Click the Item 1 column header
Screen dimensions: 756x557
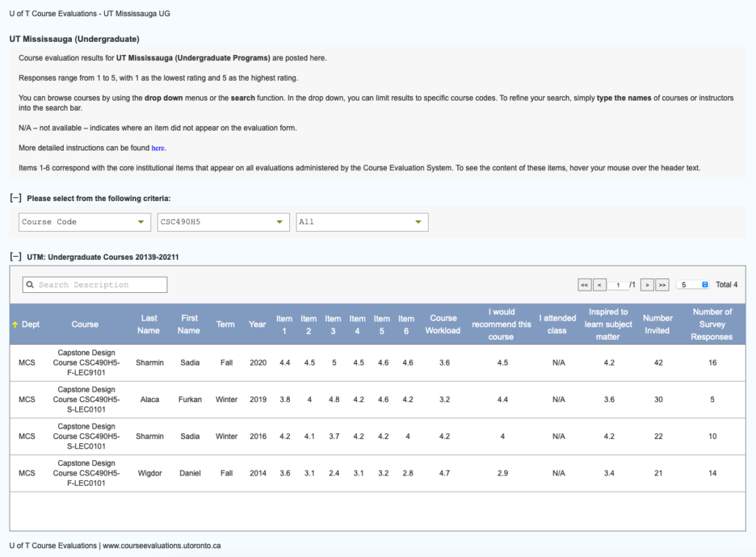click(x=284, y=325)
